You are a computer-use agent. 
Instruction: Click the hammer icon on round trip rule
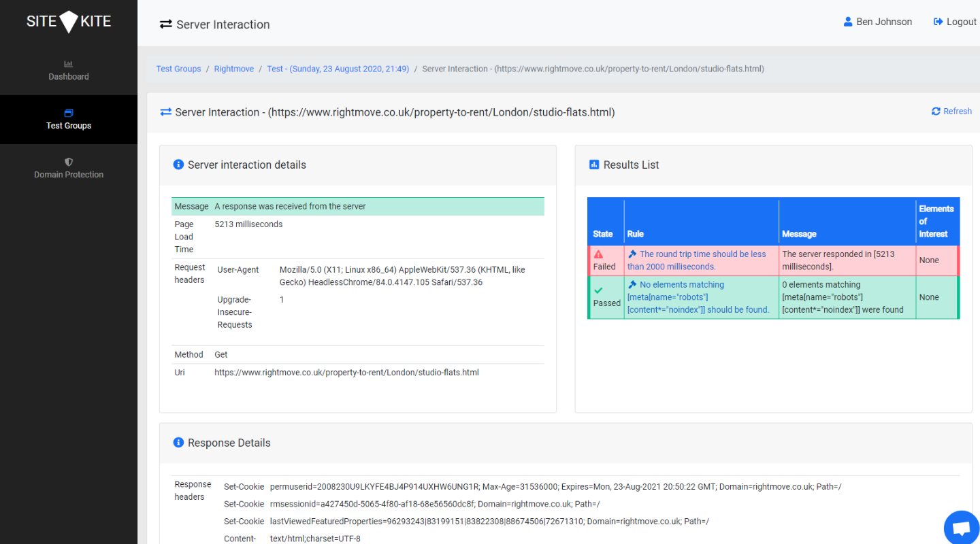click(632, 254)
